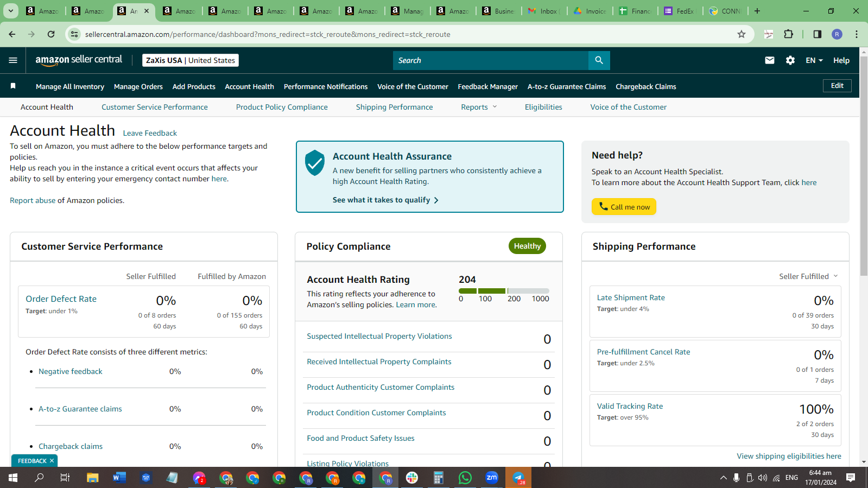View site information icon in address bar

[x=75, y=34]
